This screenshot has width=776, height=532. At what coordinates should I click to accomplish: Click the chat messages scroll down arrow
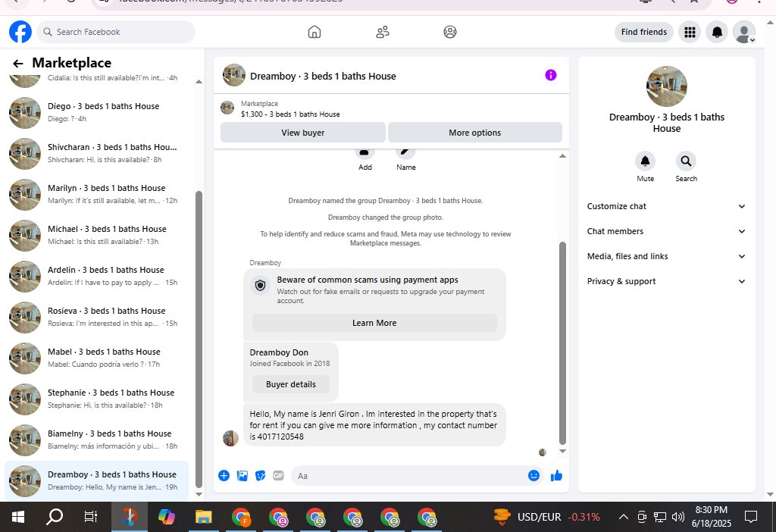[562, 451]
